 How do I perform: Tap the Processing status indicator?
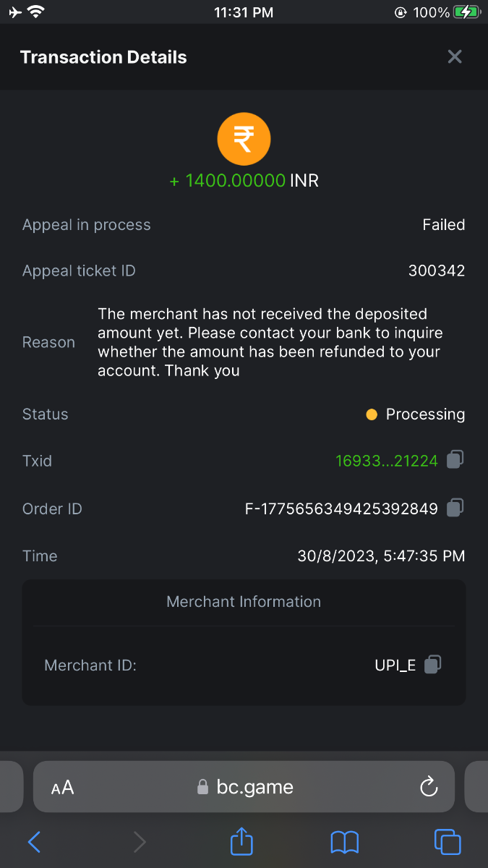point(416,414)
